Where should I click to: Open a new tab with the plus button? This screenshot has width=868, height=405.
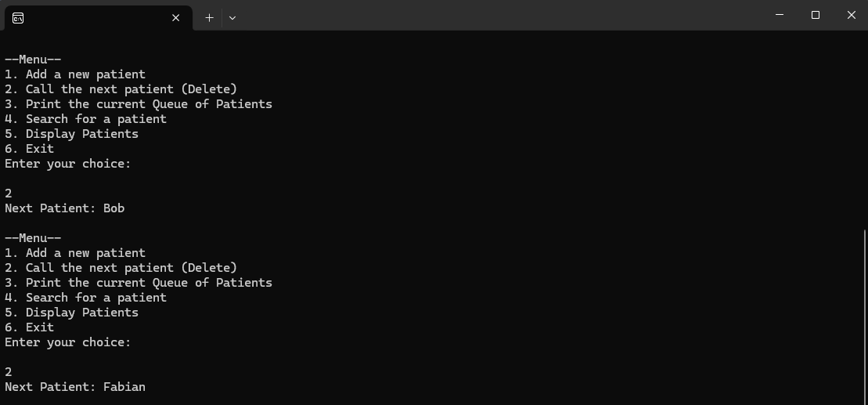tap(209, 17)
